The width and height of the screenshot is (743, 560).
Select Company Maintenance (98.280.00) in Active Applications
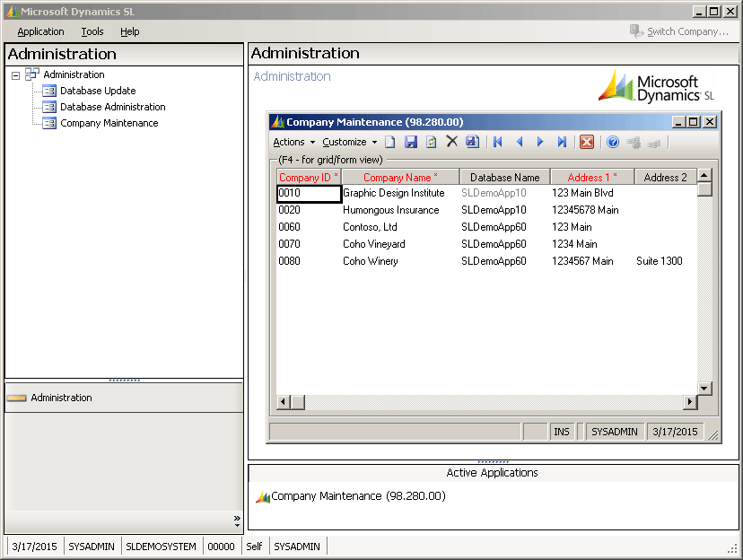[358, 496]
